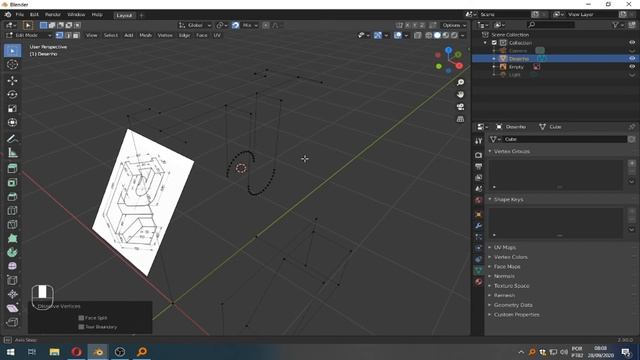Open the UV menu
The width and height of the screenshot is (640, 360).
(x=217, y=36)
